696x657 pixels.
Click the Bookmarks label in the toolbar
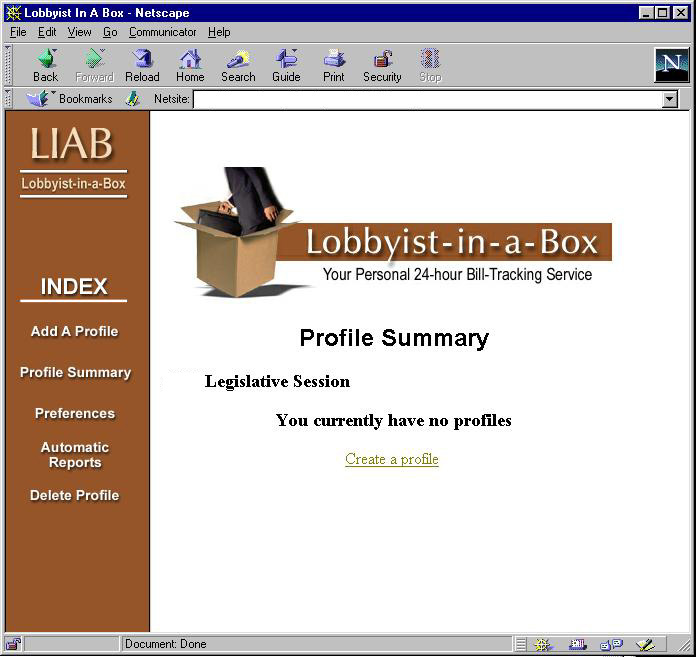click(x=86, y=99)
